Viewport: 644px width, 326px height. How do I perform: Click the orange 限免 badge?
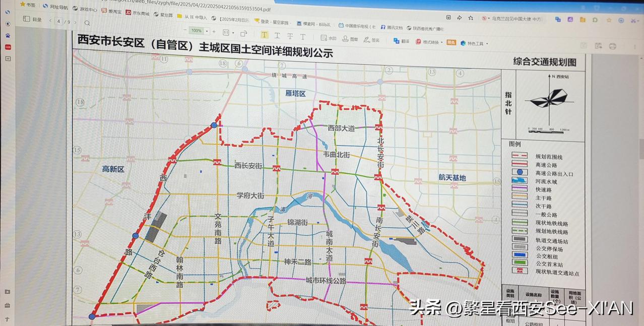click(x=451, y=42)
